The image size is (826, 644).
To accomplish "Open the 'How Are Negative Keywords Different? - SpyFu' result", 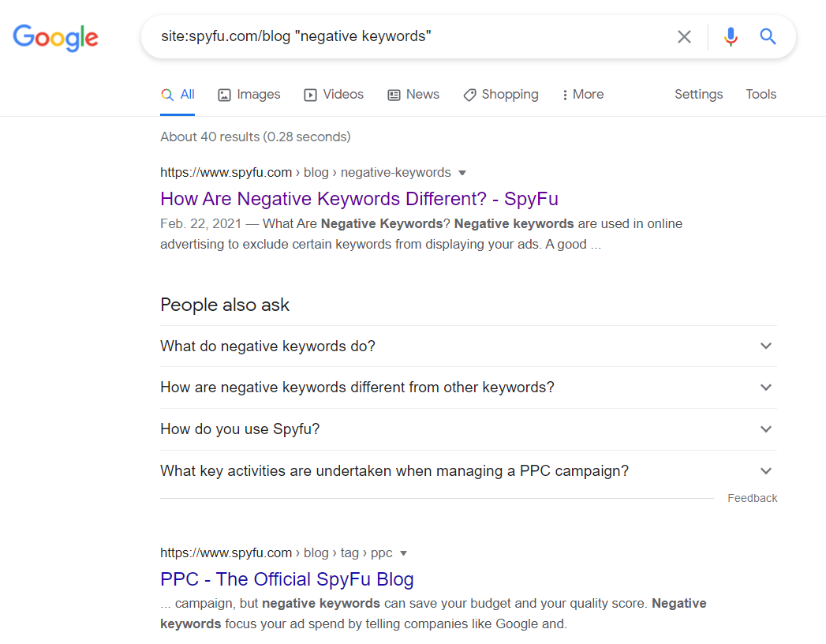I will pyautogui.click(x=359, y=199).
